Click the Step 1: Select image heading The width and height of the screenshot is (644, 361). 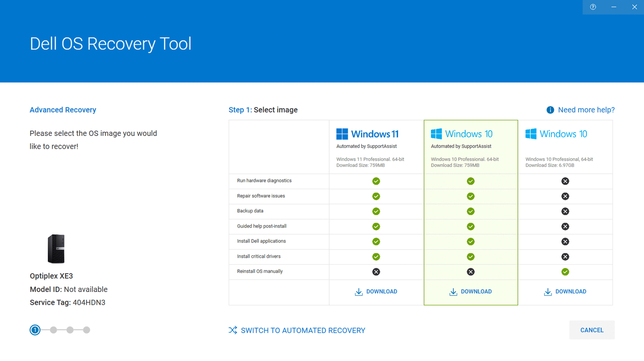pos(263,110)
